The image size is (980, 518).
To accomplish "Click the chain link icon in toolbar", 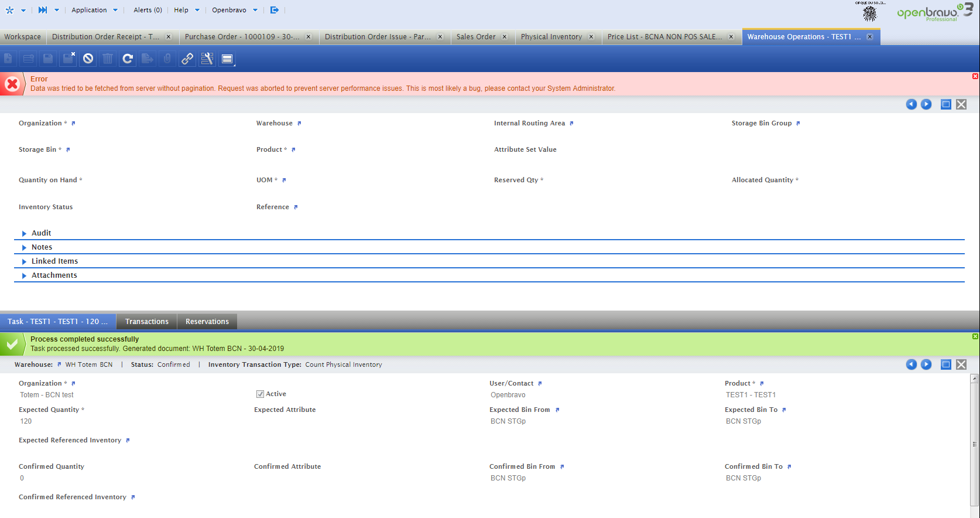I will pos(187,59).
